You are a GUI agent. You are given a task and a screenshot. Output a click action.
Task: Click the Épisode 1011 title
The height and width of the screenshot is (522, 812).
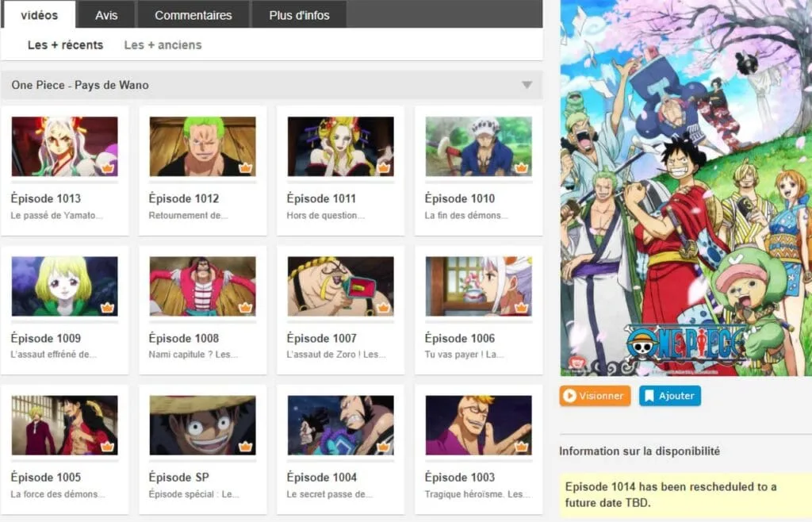(322, 198)
